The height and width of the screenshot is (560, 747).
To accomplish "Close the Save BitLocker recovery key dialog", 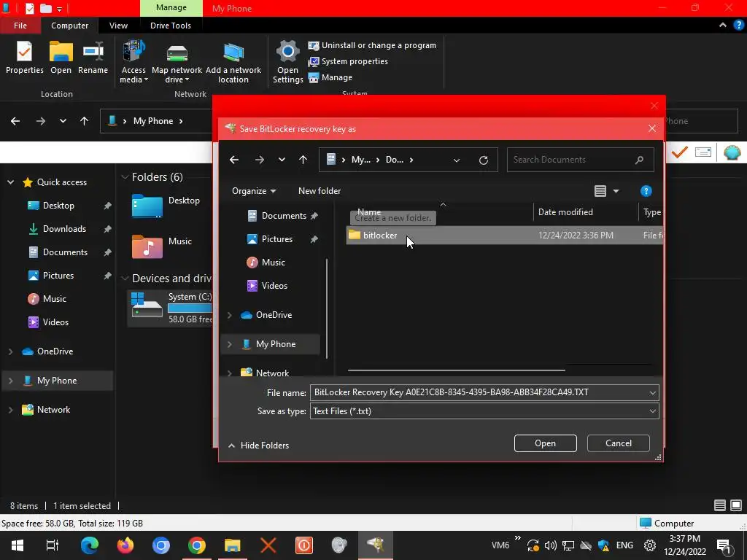I will (x=652, y=128).
